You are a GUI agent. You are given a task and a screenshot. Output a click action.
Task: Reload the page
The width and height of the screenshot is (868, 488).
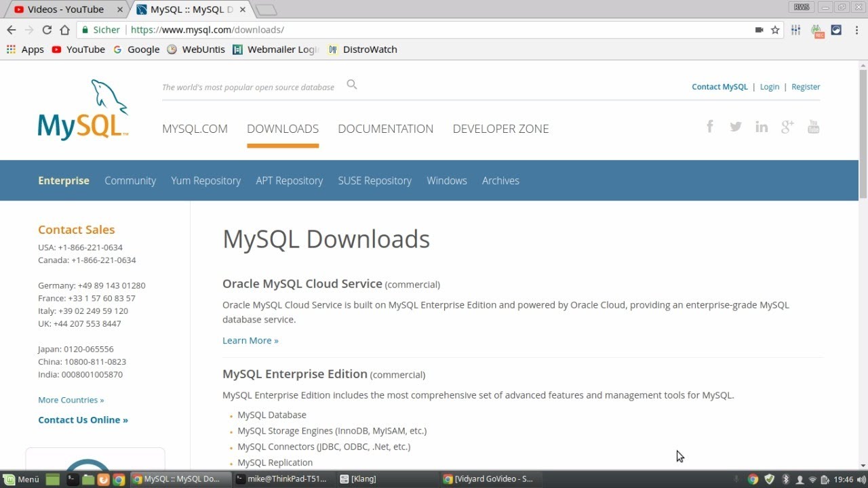coord(47,30)
